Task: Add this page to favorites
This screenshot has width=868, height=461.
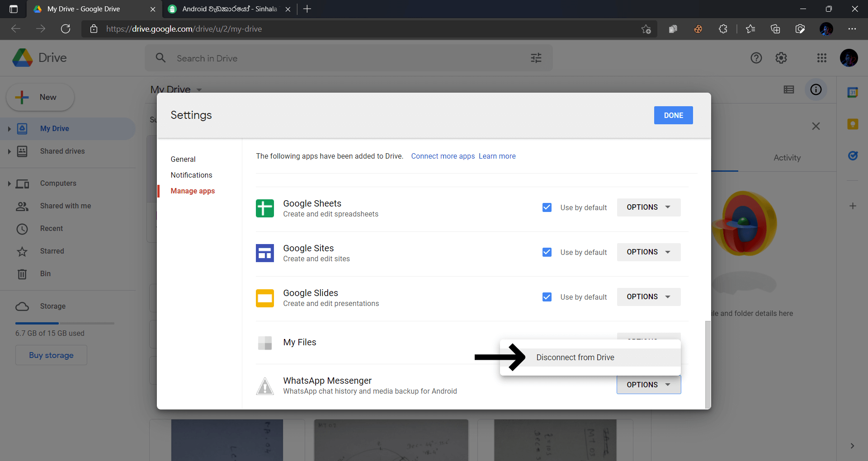Action: pyautogui.click(x=646, y=29)
